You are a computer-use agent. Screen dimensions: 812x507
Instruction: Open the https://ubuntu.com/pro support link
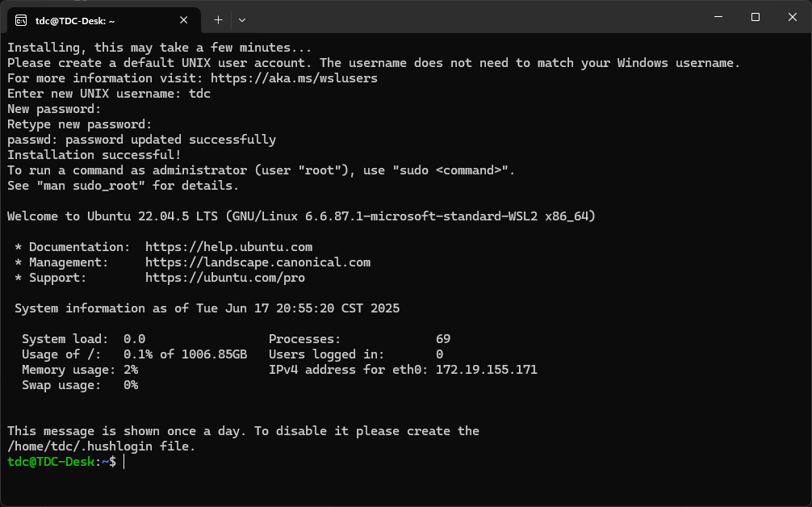tap(225, 278)
